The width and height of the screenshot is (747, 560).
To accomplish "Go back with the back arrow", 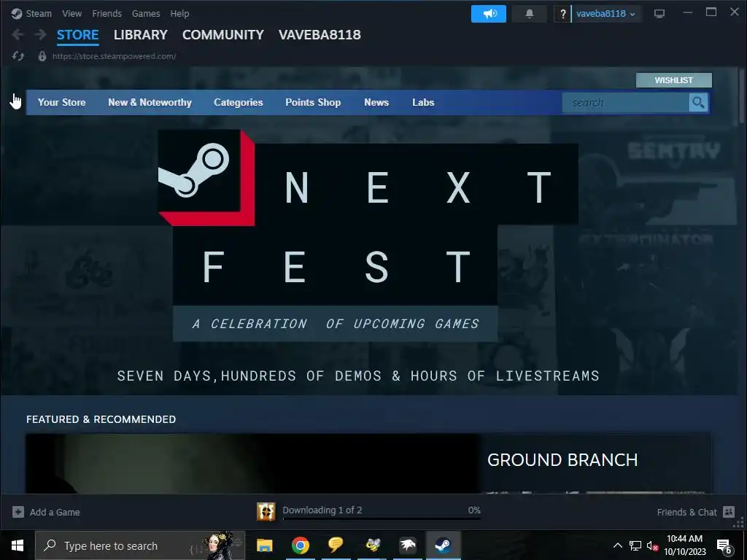I will pyautogui.click(x=18, y=34).
